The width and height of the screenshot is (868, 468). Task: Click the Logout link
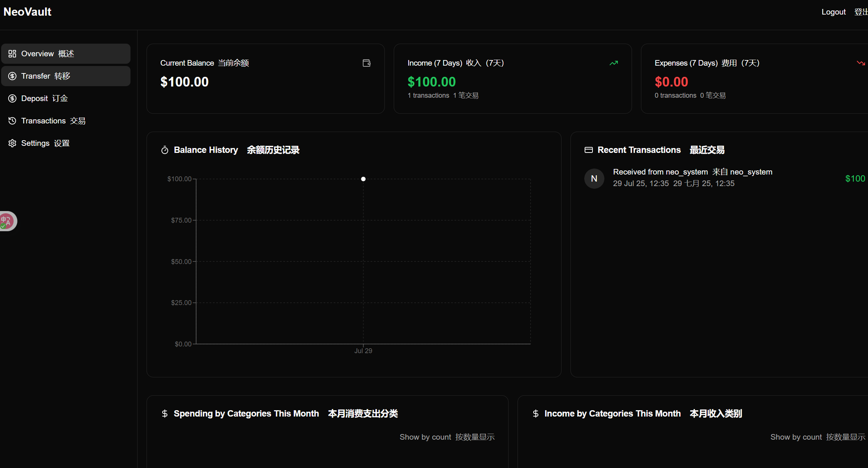click(833, 12)
